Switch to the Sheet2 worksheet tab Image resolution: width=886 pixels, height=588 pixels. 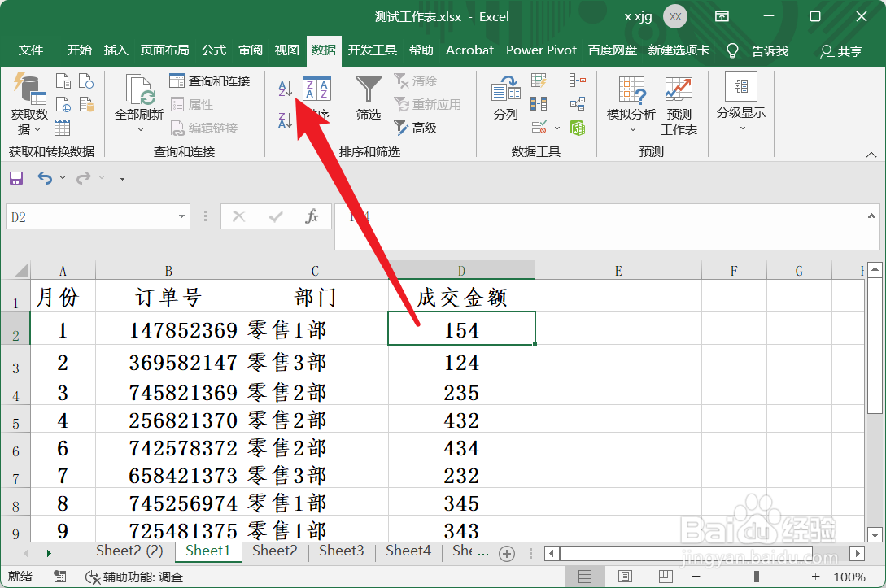(274, 551)
